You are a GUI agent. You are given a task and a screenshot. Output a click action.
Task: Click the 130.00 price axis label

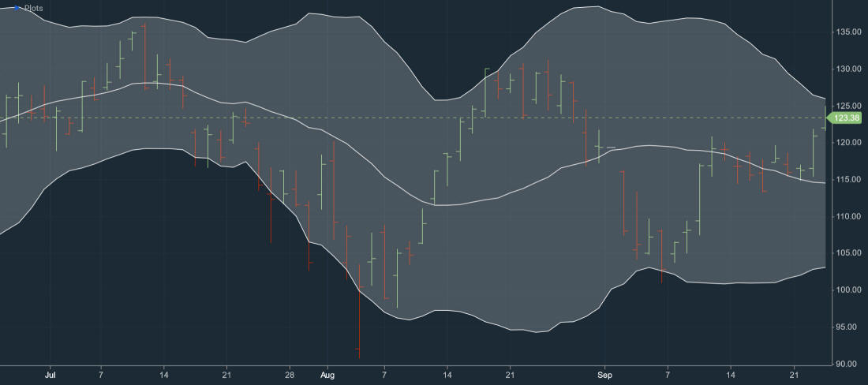(849, 69)
